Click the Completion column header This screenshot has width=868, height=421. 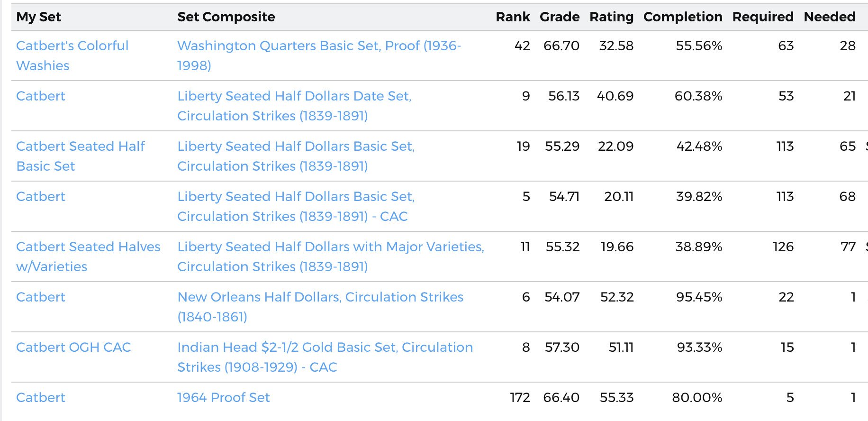pyautogui.click(x=683, y=17)
